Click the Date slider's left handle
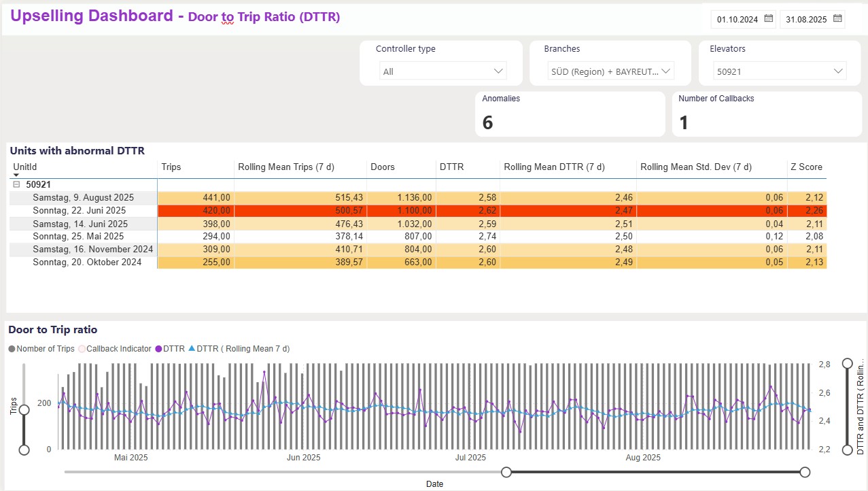Viewport: 868px width, 491px height. (506, 472)
